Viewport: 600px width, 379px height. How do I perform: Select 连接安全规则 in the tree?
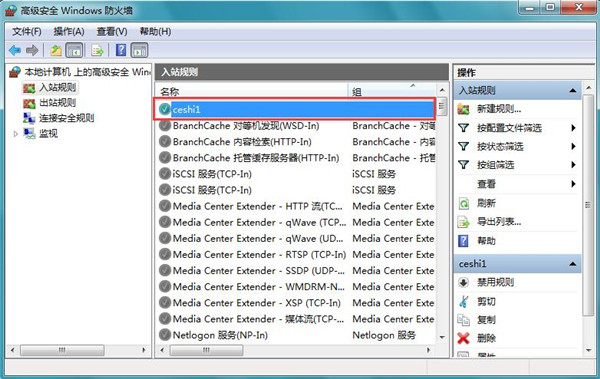(x=66, y=118)
